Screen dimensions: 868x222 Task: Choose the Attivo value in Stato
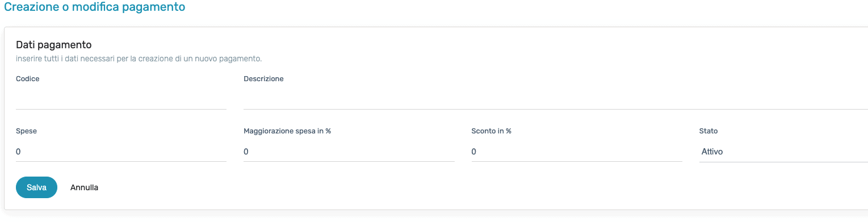(x=712, y=152)
